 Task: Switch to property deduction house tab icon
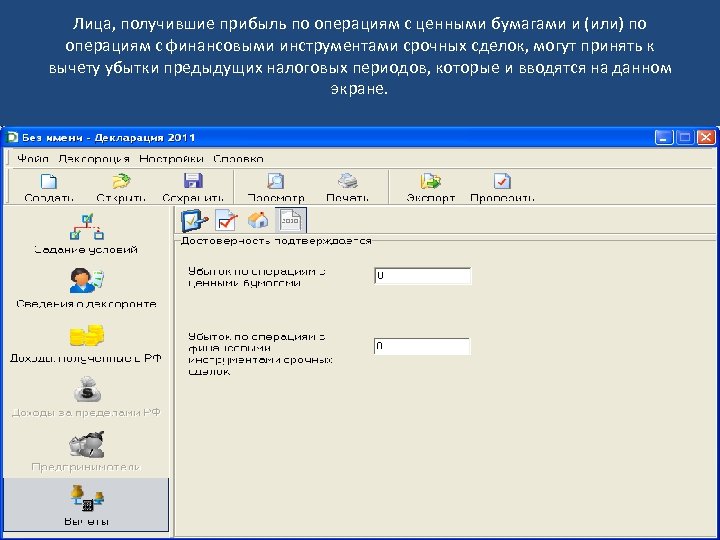point(258,220)
